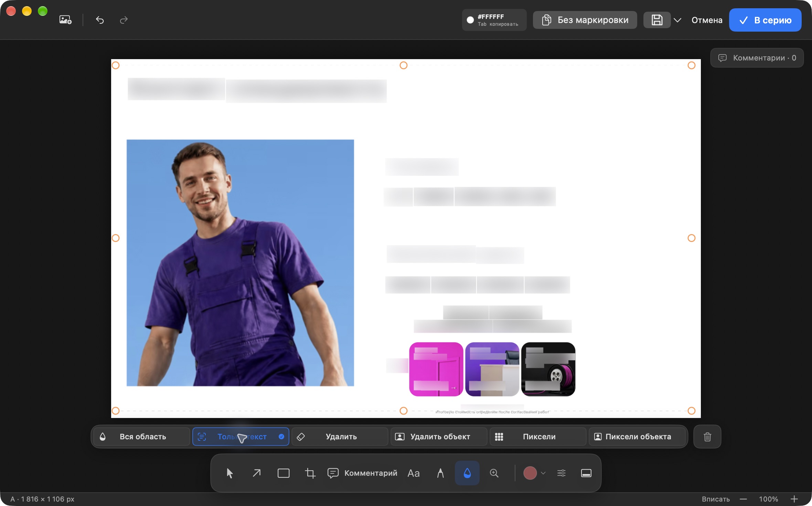Select the magnifier zoom tool

point(494,473)
